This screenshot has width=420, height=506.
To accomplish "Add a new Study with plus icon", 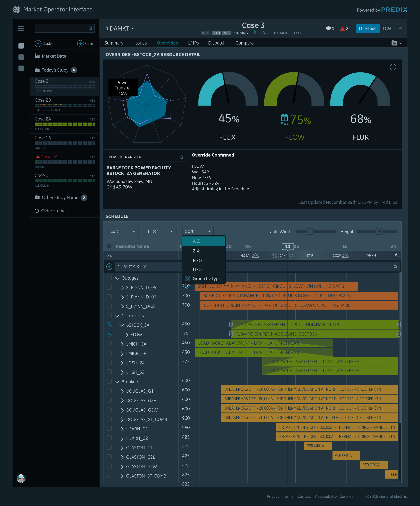I will coord(38,43).
